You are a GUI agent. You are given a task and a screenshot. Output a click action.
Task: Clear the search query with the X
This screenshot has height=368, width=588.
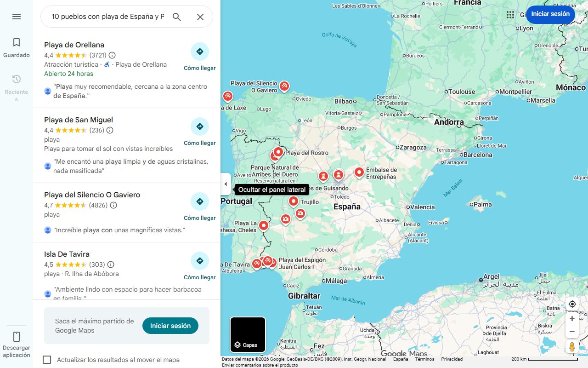click(200, 17)
